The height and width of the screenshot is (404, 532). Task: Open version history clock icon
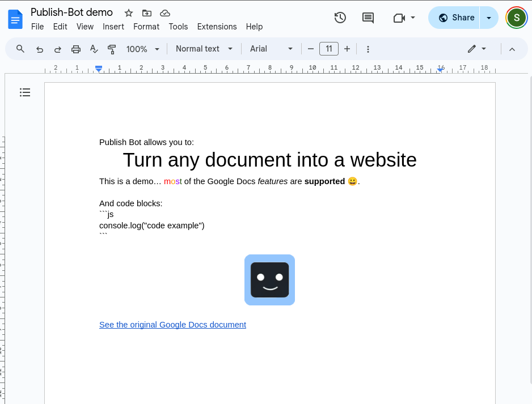point(340,18)
